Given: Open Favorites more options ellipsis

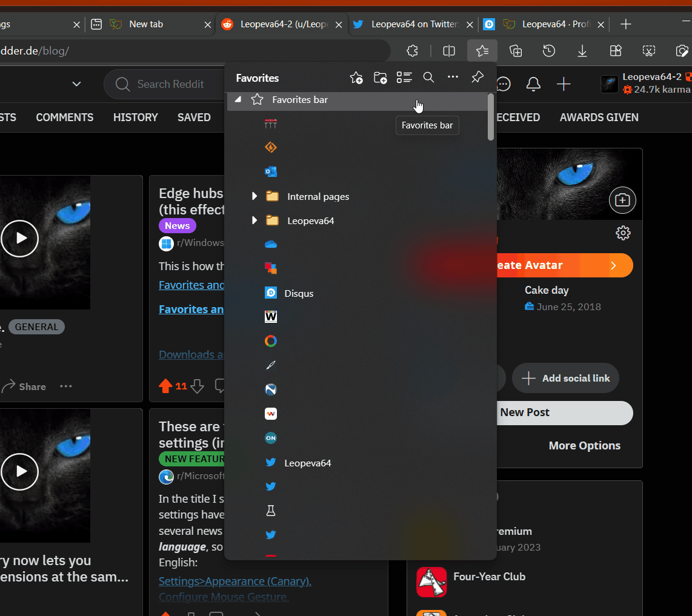Looking at the screenshot, I should coord(453,78).
